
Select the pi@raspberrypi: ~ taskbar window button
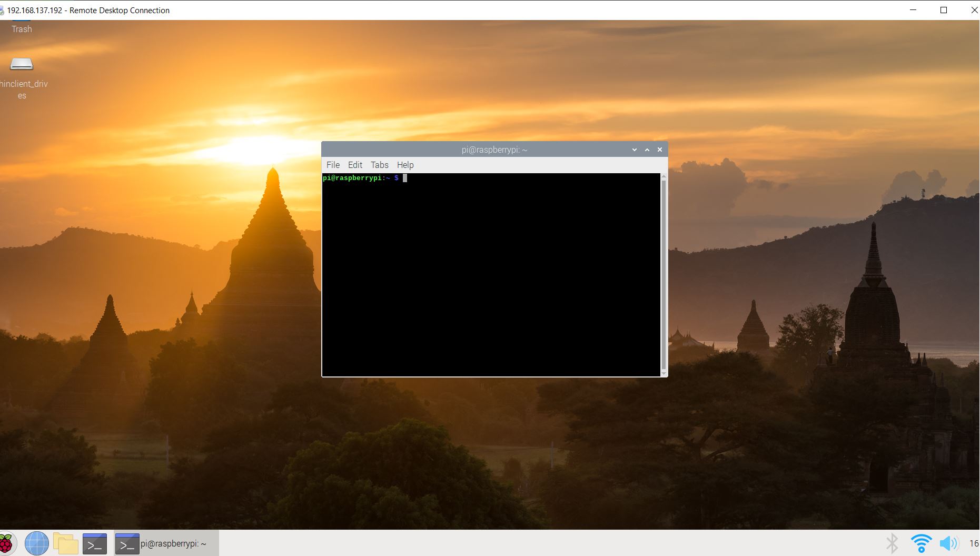[166, 543]
